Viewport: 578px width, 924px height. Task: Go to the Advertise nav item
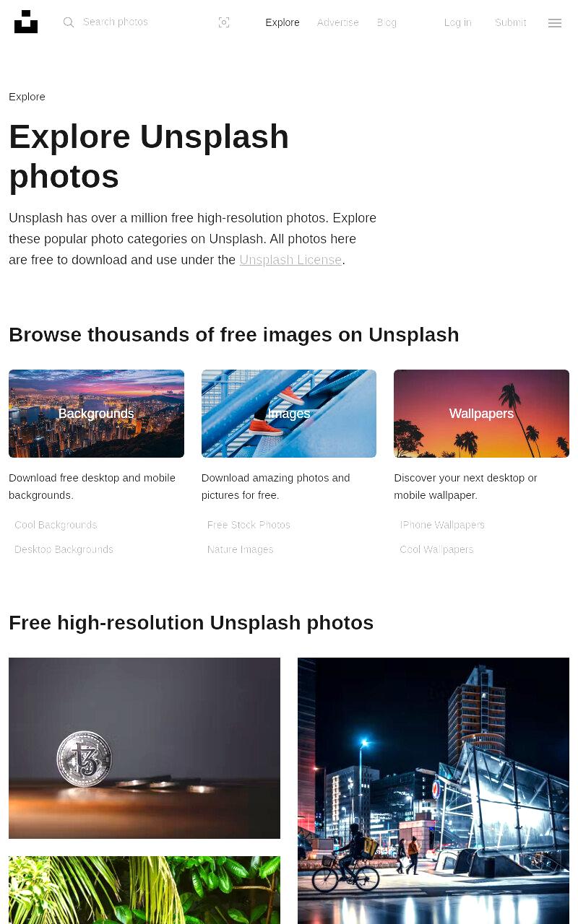tap(338, 22)
